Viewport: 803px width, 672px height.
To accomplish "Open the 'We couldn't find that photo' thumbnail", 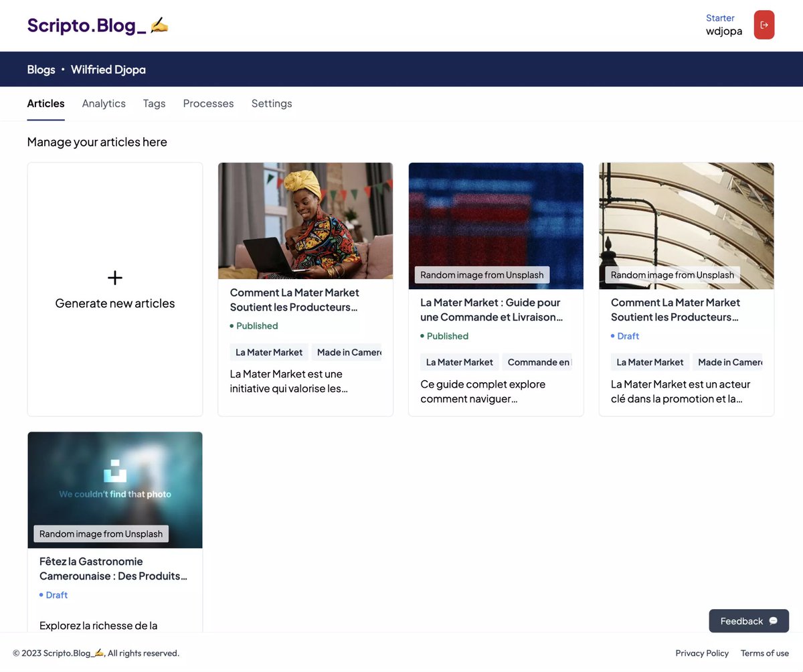I will coord(115,490).
